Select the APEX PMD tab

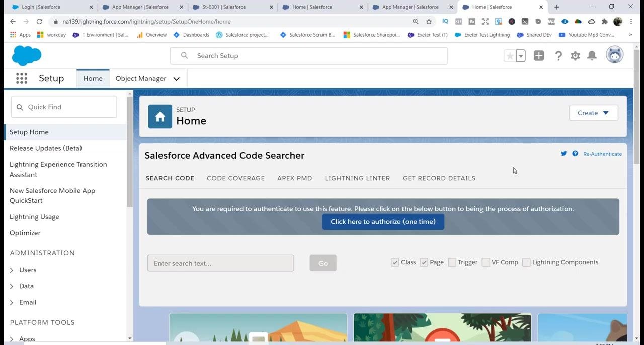click(295, 178)
